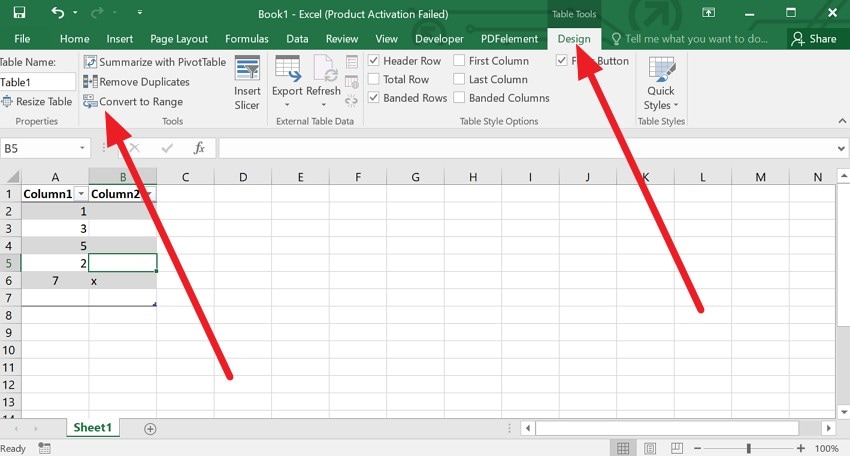Image resolution: width=850 pixels, height=456 pixels.
Task: Click into the formula bar
Action: click(x=526, y=148)
